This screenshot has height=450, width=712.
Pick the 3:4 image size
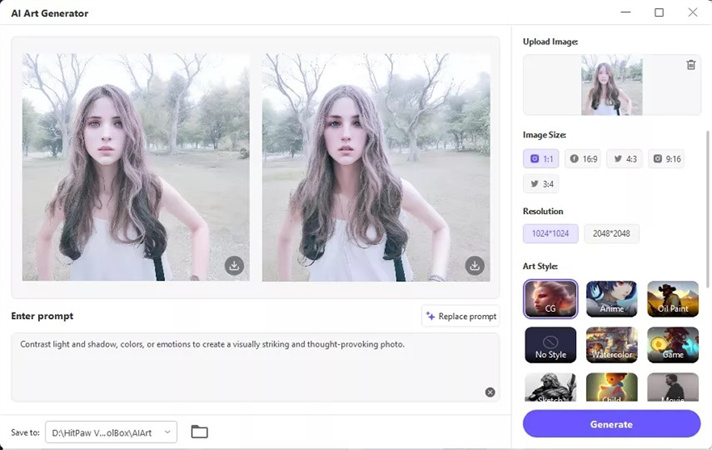541,184
